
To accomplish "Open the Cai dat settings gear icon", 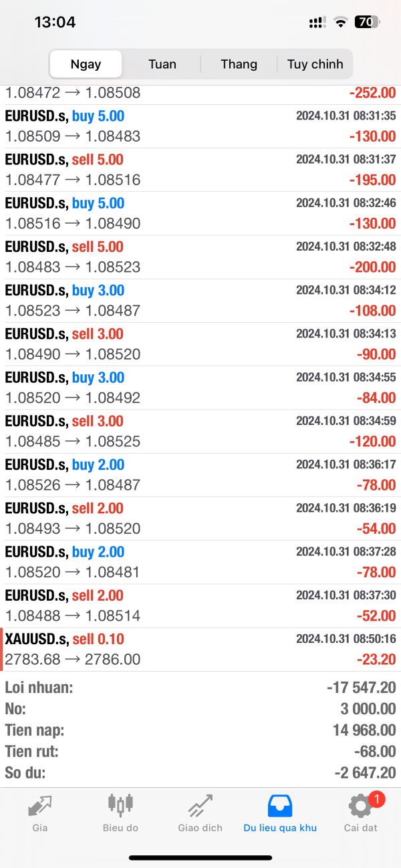I will pos(360,807).
